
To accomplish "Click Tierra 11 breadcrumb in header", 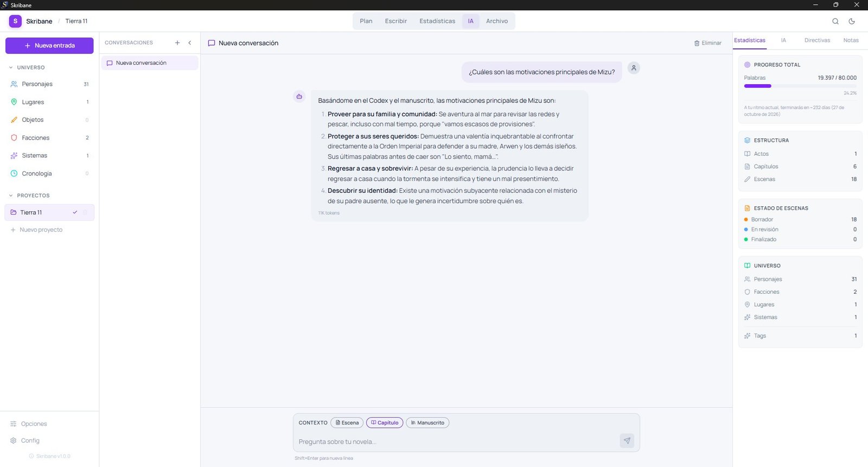I will [76, 21].
